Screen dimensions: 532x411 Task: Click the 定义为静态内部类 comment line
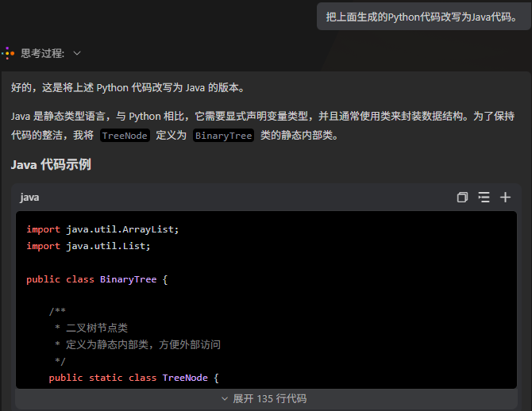click(x=137, y=344)
